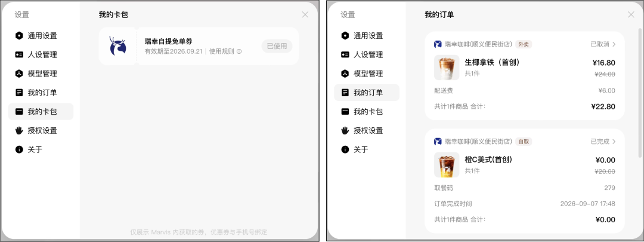Expand the 已取消 order details chevron
The width and height of the screenshot is (644, 242).
pyautogui.click(x=614, y=44)
